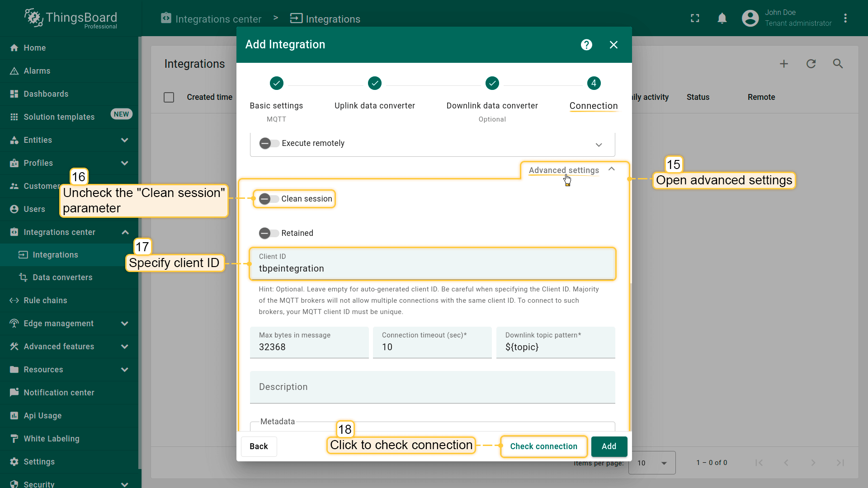Click the Check connection button
The width and height of the screenshot is (868, 488).
click(x=543, y=446)
